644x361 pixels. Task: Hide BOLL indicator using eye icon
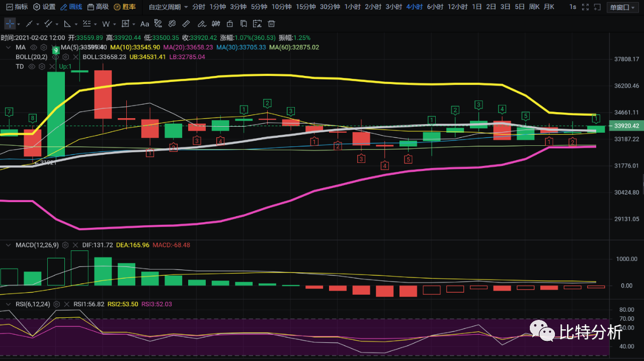coord(55,57)
